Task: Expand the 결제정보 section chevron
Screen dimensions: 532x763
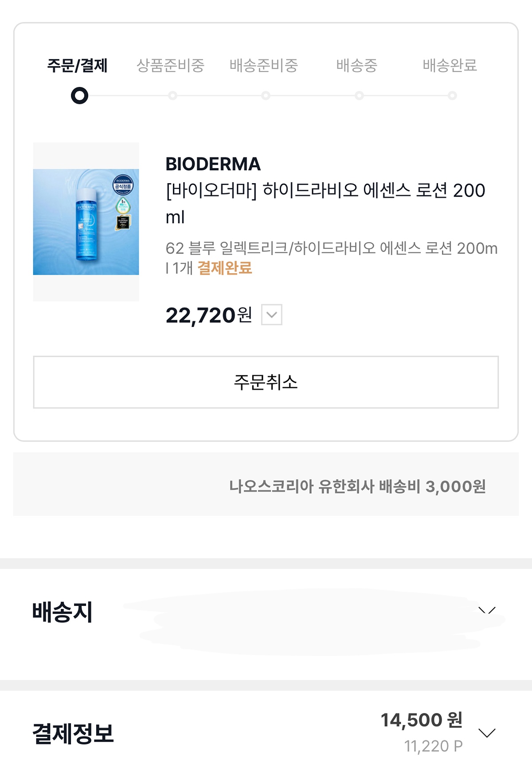Action: click(x=487, y=733)
